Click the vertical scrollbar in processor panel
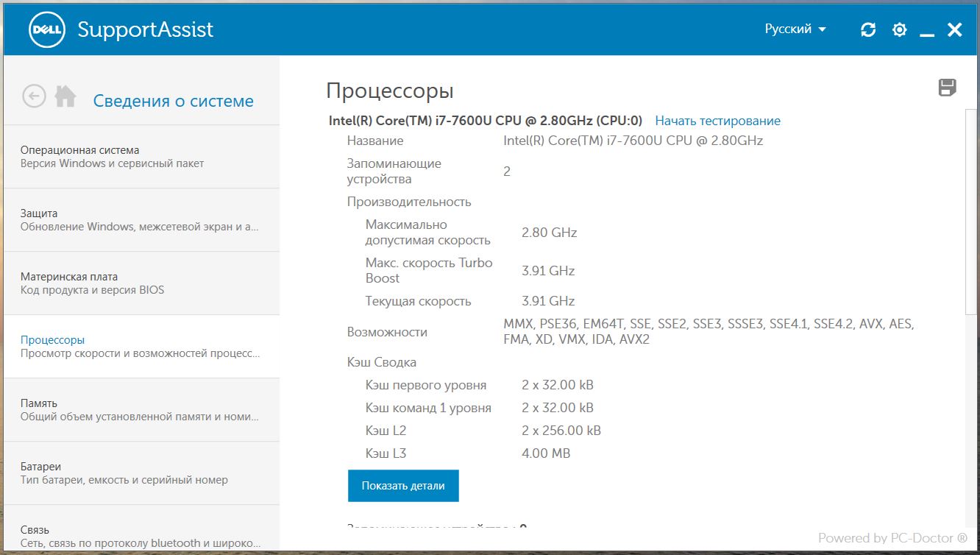The image size is (980, 555). (x=972, y=213)
